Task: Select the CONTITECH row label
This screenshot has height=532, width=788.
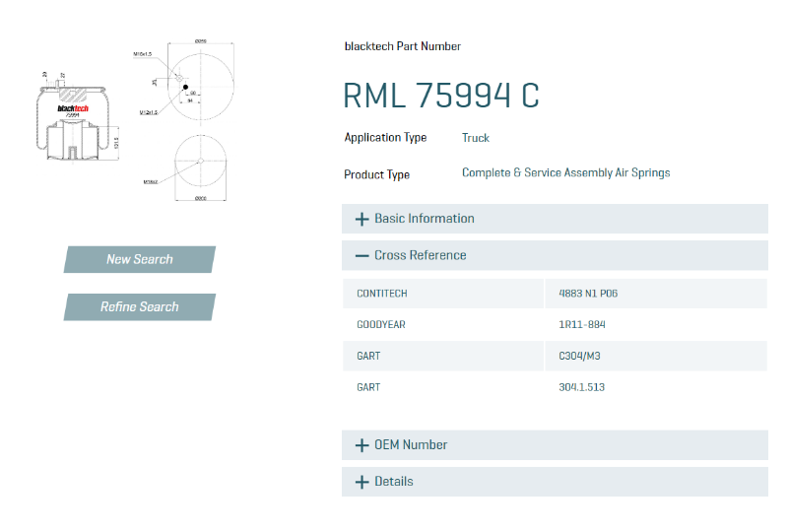Action: click(x=382, y=294)
